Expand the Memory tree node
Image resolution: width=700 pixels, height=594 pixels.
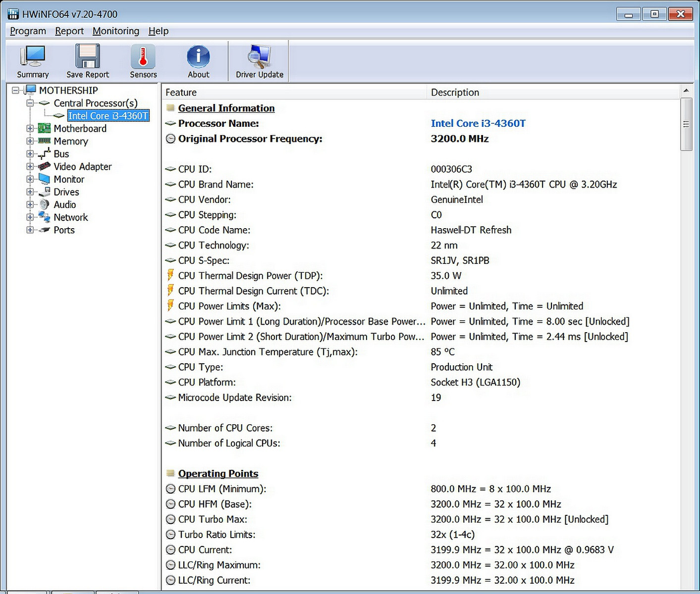[x=30, y=141]
